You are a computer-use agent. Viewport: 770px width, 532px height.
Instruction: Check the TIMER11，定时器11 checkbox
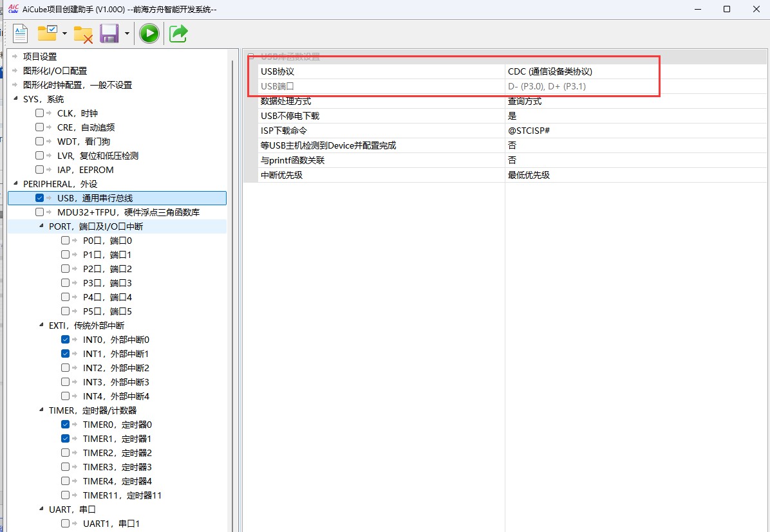point(65,495)
